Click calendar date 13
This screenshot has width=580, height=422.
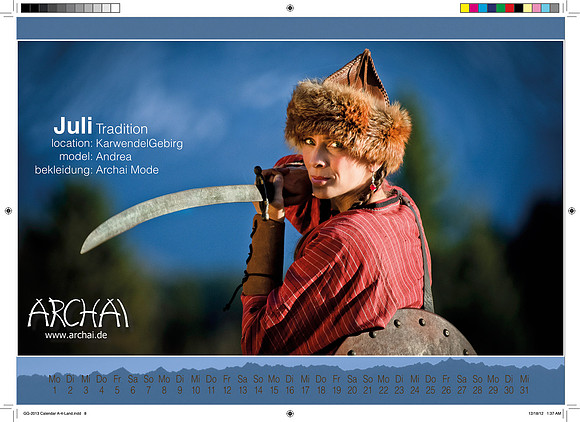[x=242, y=390]
